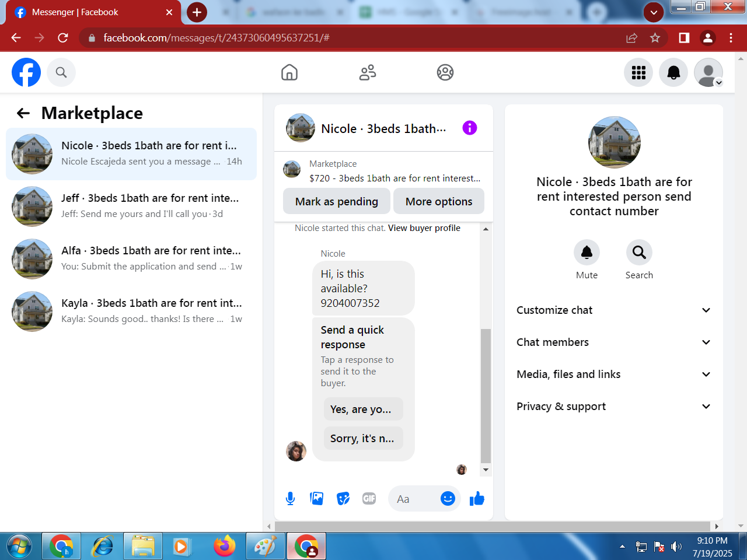The image size is (747, 560).
Task: Click the chat vertical scrollbar thumb
Action: (x=486, y=395)
